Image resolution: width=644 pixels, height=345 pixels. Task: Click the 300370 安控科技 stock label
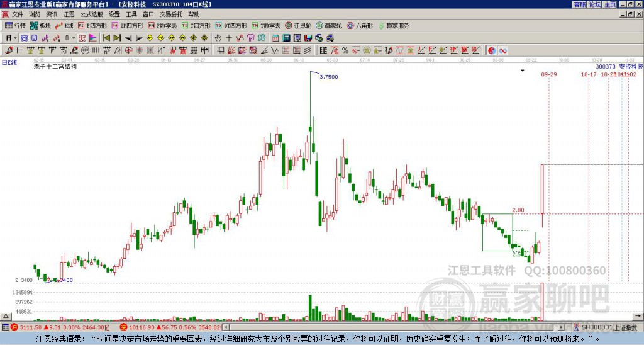tap(619, 66)
